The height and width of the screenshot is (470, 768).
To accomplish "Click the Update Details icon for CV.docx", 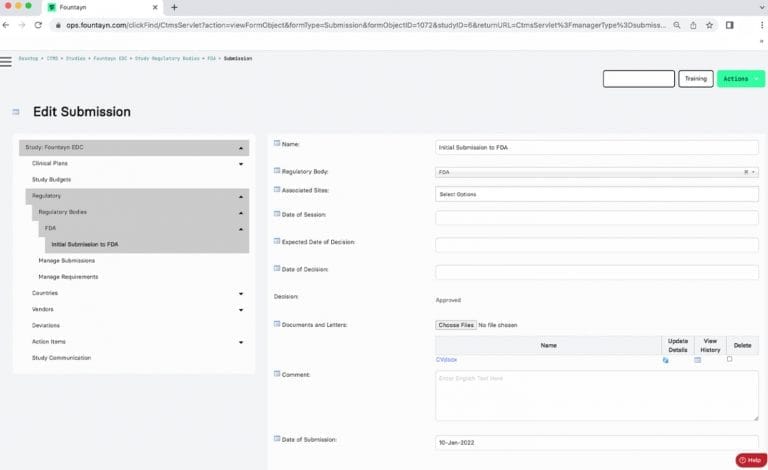I will click(x=665, y=360).
